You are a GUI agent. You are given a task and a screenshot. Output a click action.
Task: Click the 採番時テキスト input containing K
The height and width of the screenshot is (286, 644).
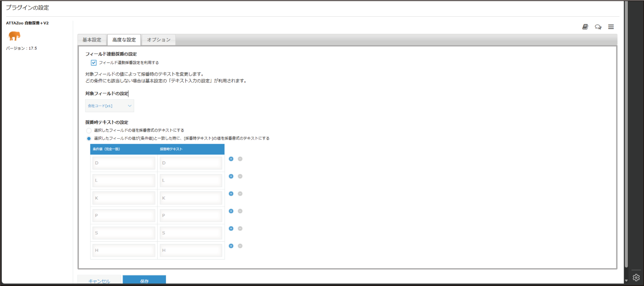tap(191, 198)
